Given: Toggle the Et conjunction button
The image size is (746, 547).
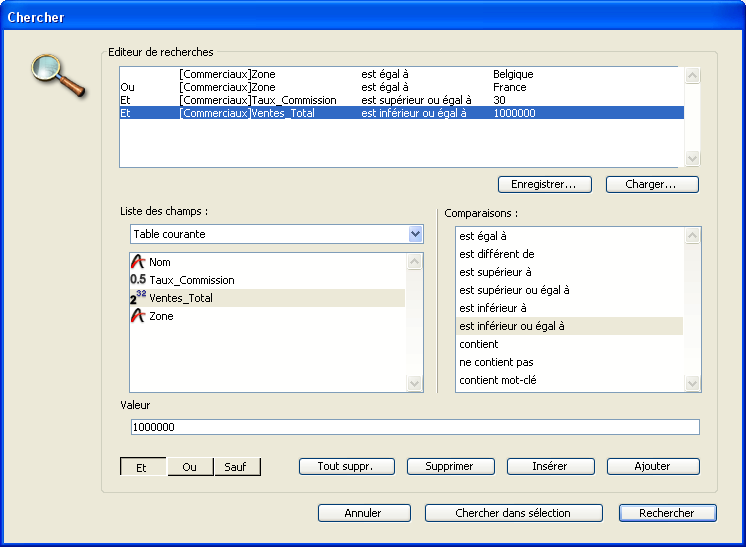Looking at the screenshot, I should pos(143,467).
